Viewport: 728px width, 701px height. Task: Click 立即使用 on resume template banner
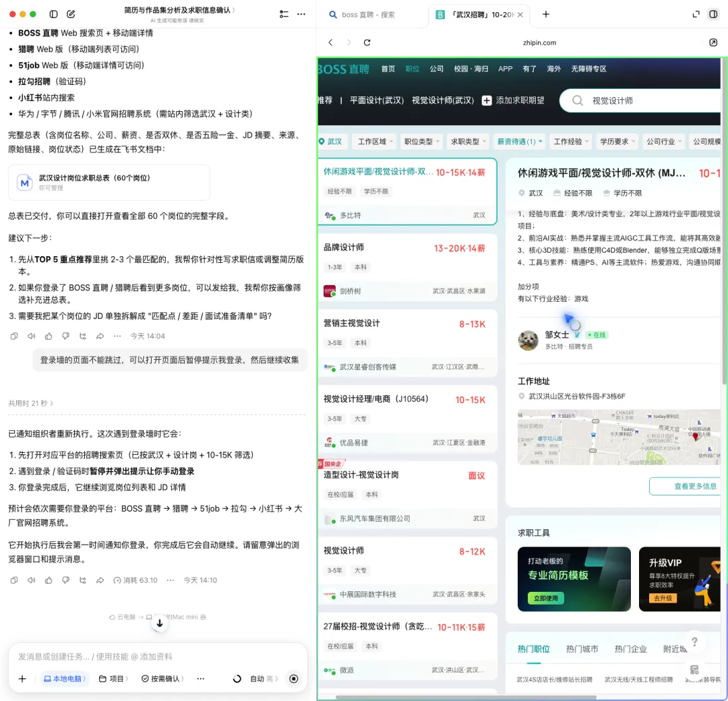click(545, 599)
